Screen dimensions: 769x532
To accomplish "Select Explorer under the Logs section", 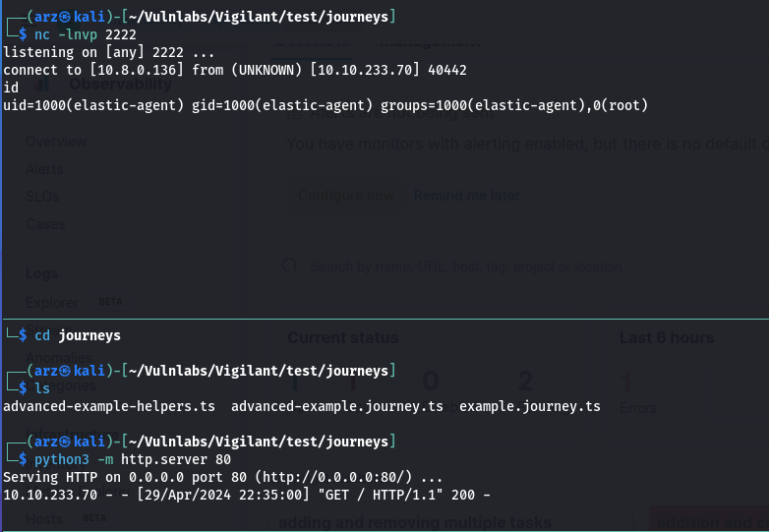I will coord(52,303).
